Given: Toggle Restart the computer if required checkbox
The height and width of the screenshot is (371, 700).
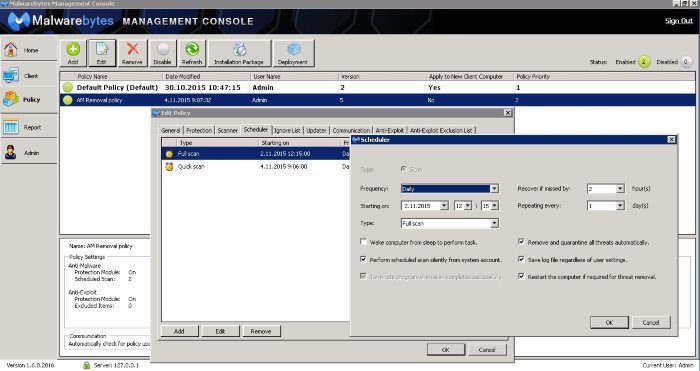Looking at the screenshot, I should 521,276.
